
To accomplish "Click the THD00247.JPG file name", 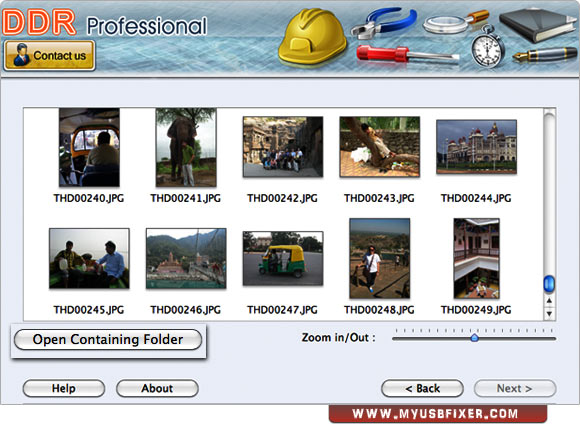I will coord(283,310).
